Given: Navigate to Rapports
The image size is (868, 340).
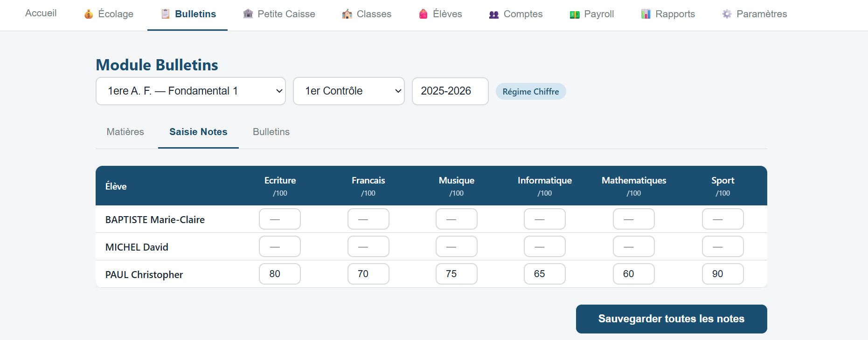Looking at the screenshot, I should [668, 14].
